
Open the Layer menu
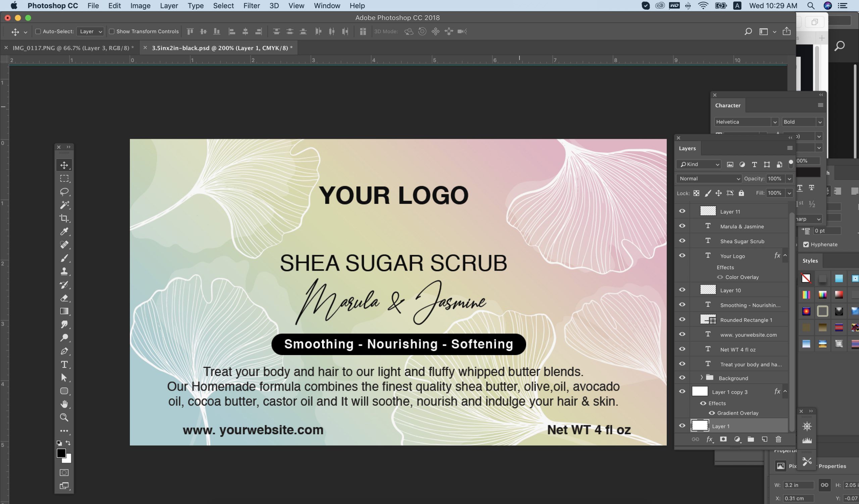pos(169,6)
